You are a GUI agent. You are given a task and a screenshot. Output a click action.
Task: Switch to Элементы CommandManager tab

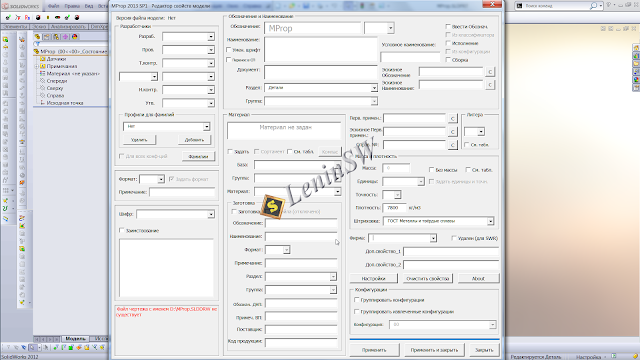[x=15, y=27]
